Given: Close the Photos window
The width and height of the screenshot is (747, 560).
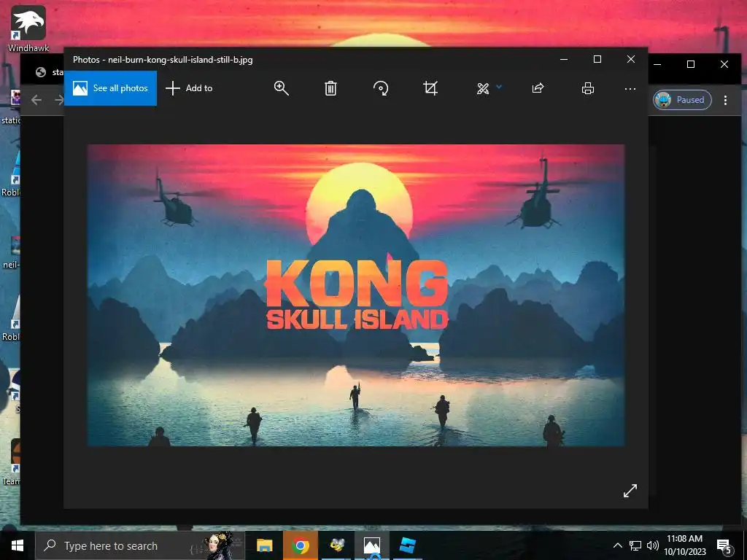Looking at the screenshot, I should click(631, 60).
